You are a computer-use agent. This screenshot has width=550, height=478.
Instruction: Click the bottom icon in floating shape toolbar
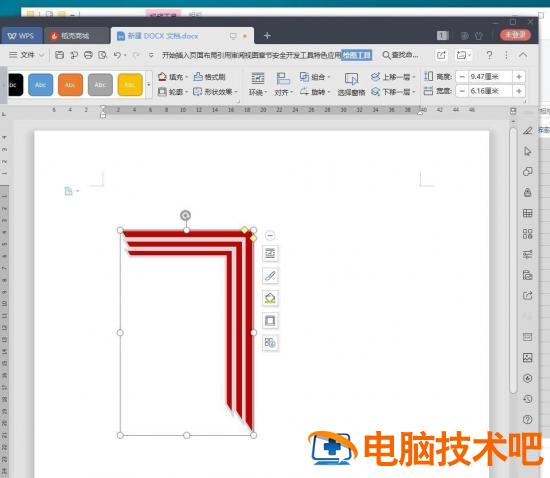pyautogui.click(x=270, y=343)
